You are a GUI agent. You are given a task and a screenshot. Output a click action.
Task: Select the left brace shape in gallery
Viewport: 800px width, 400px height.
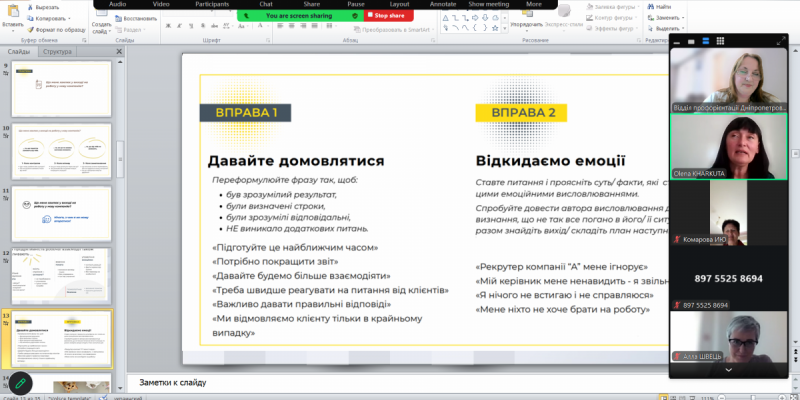(x=475, y=28)
